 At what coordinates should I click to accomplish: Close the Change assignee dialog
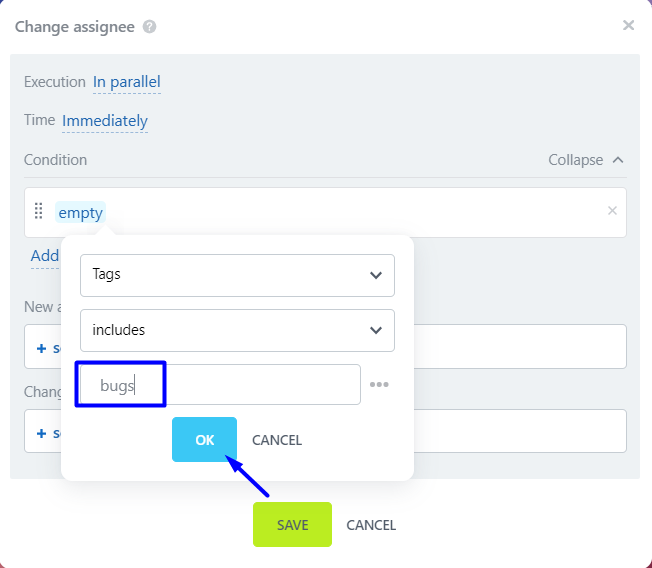[x=628, y=25]
